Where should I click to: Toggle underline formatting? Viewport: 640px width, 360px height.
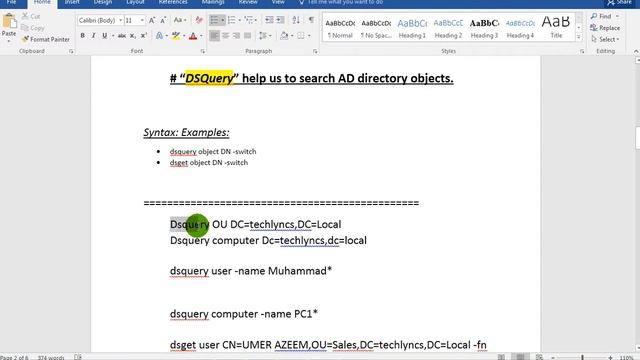(104, 36)
